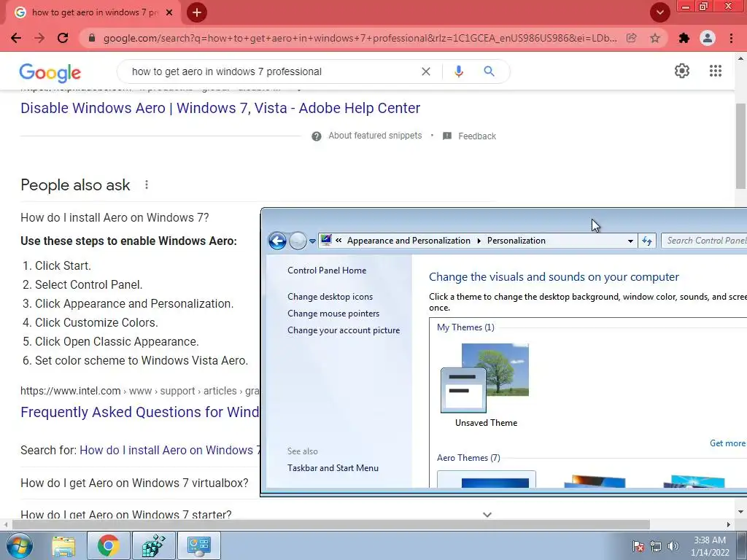Open Google quick settings gear
Image resolution: width=747 pixels, height=560 pixels.
tap(682, 71)
